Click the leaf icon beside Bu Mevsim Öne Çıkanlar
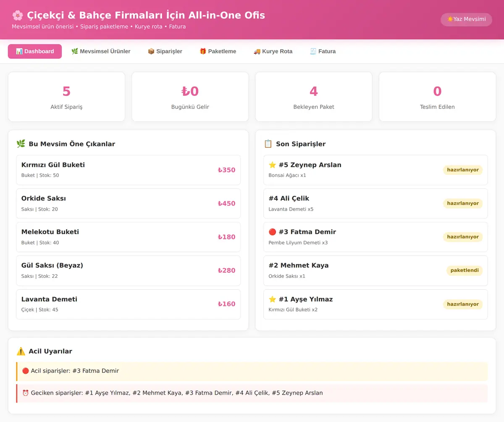Viewport: 504px width, 422px height. [x=21, y=144]
